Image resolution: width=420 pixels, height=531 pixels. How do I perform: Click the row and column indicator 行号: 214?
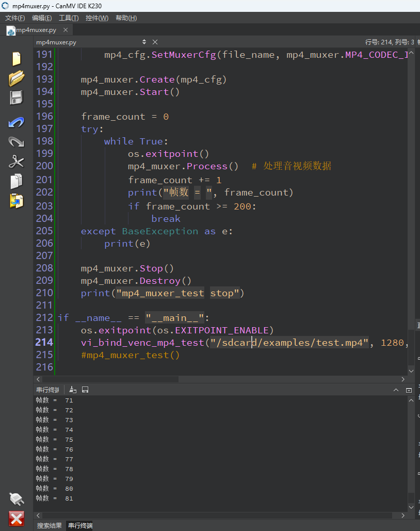389,42
